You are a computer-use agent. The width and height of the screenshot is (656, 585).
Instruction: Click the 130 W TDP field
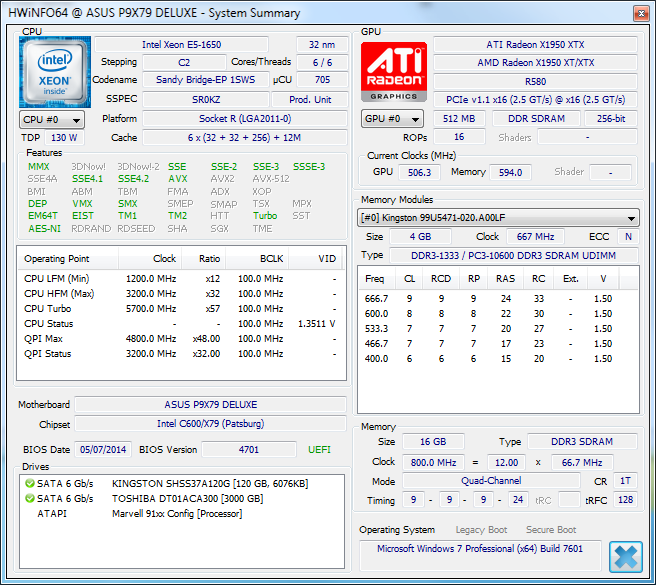pyautogui.click(x=64, y=138)
